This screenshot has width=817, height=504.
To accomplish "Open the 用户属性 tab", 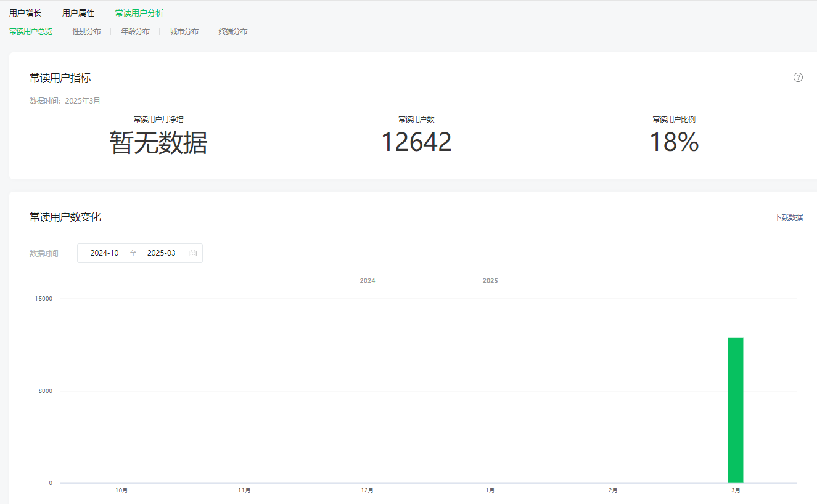I will (x=78, y=13).
